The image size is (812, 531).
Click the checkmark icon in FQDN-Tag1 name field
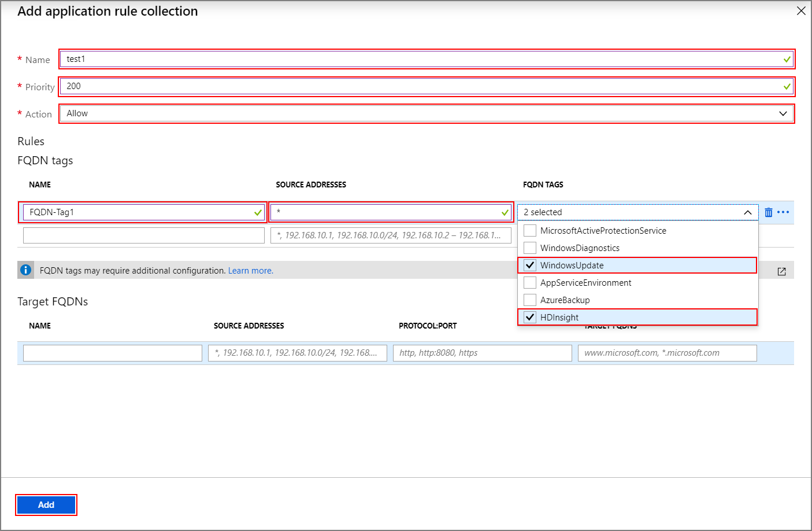coord(258,212)
